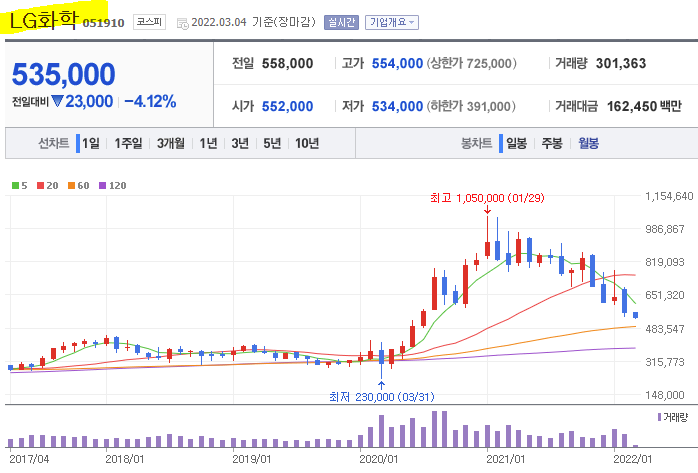Click the 2021/01 x-axis date label
Screen dimensions: 698x473
pos(506,459)
